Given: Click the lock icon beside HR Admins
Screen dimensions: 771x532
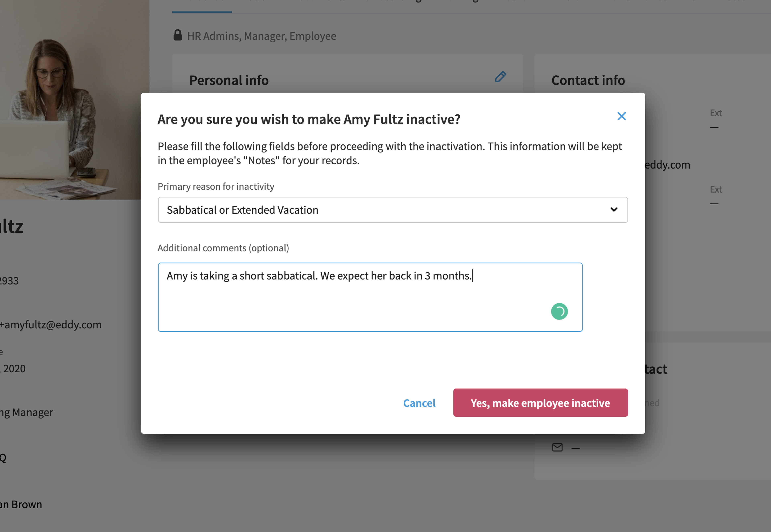Looking at the screenshot, I should point(178,35).
